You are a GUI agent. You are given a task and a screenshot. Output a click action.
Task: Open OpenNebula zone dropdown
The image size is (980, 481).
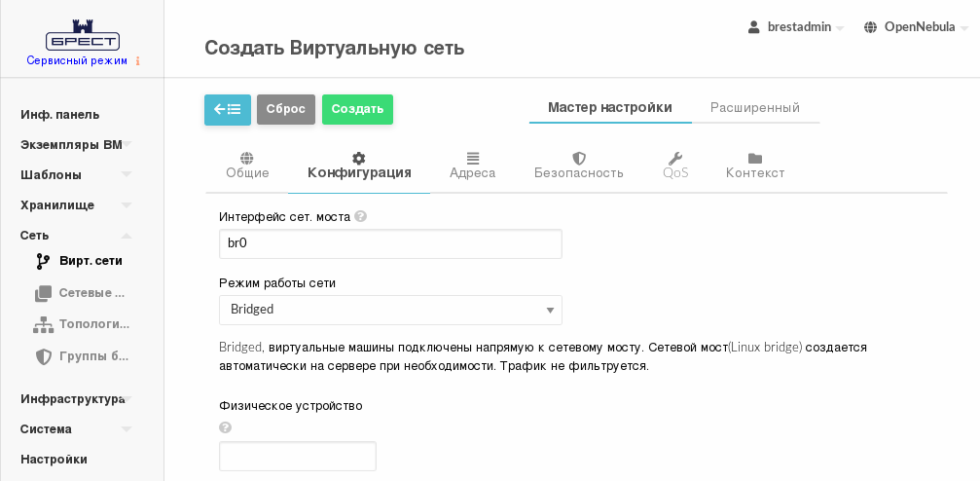[x=916, y=27]
